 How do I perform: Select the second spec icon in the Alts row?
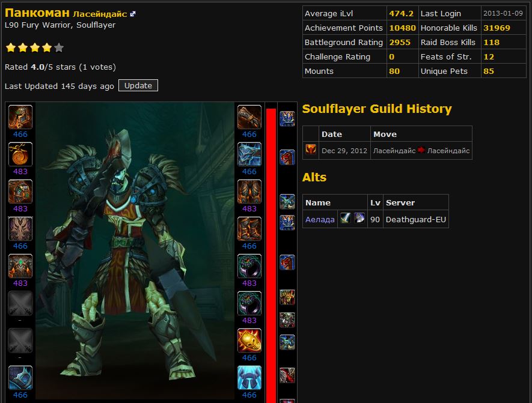(x=359, y=219)
